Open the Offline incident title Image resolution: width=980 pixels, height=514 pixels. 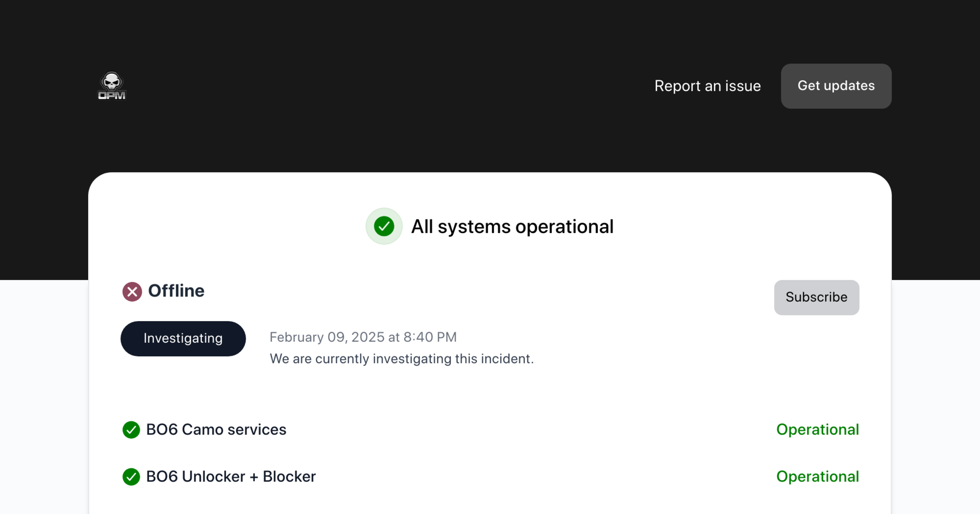[176, 291]
